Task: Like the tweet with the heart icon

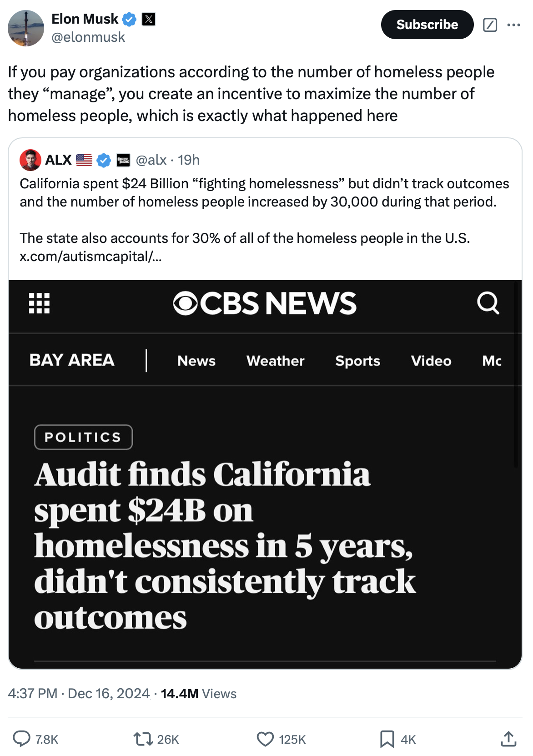Action: (x=265, y=739)
